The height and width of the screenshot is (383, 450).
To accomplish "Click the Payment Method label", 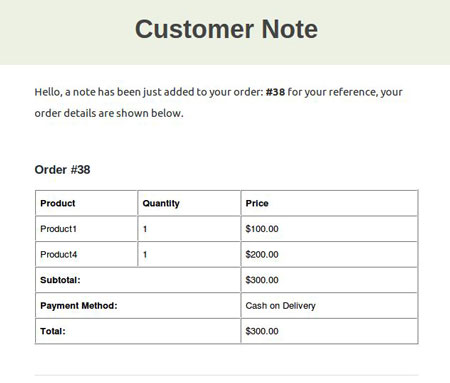I will (79, 306).
